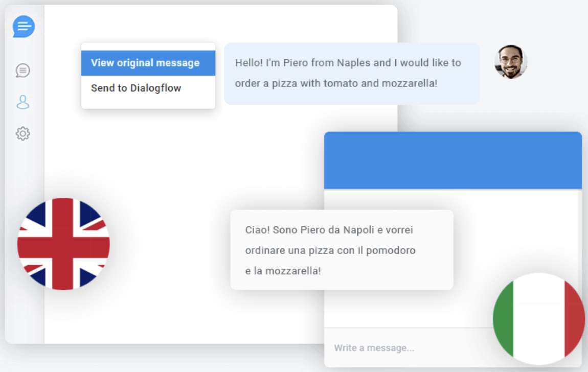This screenshot has height=372, width=588.
Task: Select the United Kingdom flag badge
Action: [x=63, y=244]
